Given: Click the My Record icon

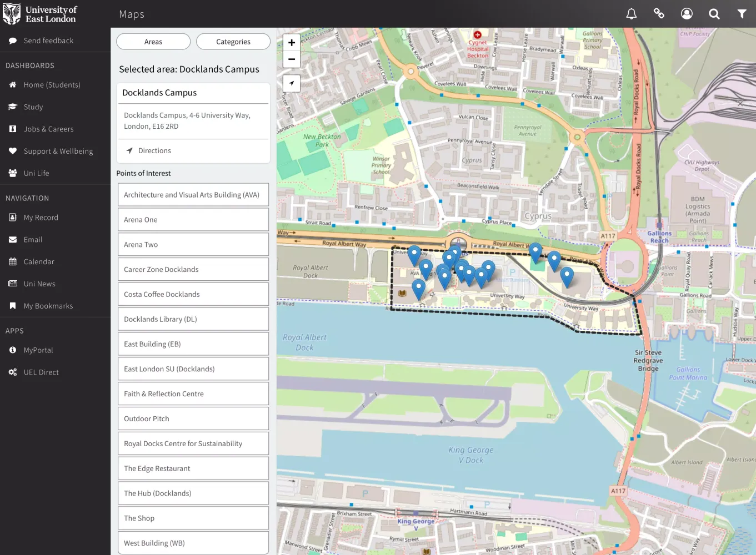Looking at the screenshot, I should [13, 218].
